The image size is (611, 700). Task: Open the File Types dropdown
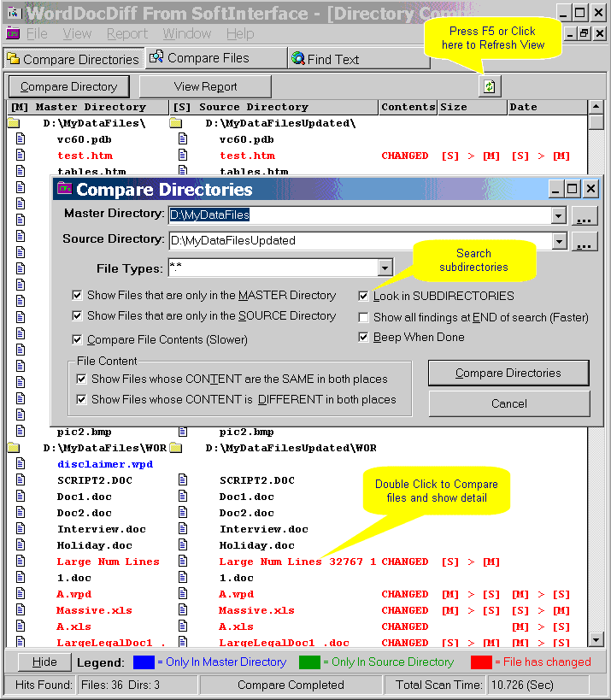384,268
